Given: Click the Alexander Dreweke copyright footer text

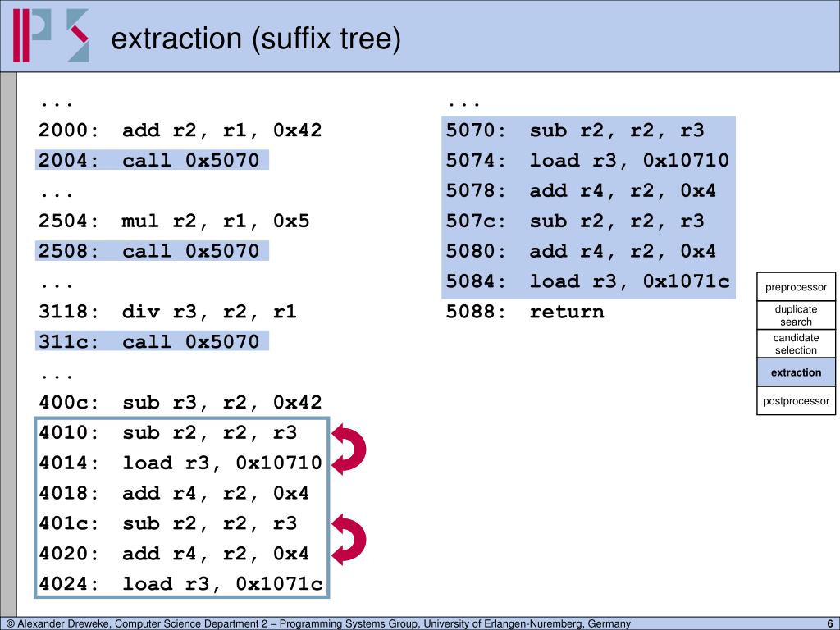Looking at the screenshot, I should (318, 623).
